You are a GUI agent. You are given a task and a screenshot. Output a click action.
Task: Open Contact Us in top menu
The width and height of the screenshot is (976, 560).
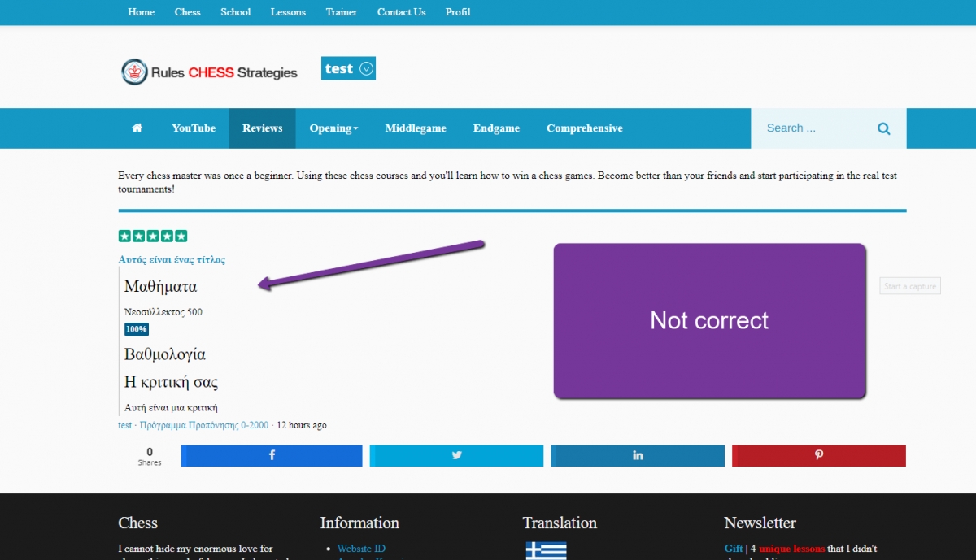pos(401,12)
